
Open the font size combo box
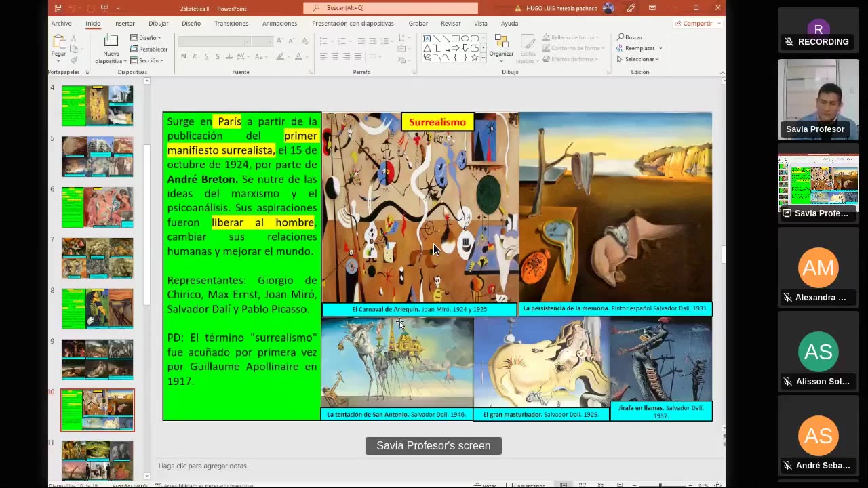[262, 41]
